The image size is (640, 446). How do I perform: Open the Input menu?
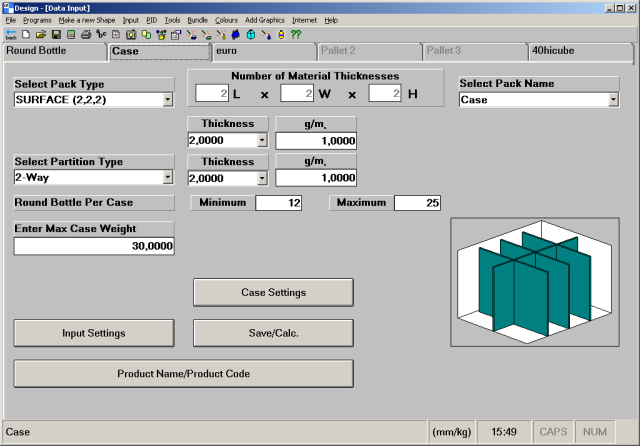click(x=131, y=20)
